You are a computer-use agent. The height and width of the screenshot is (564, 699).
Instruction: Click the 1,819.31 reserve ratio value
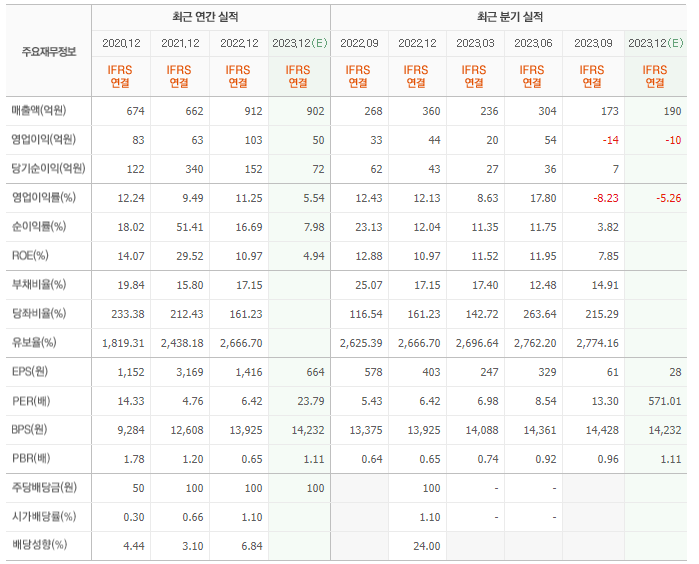[x=123, y=343]
